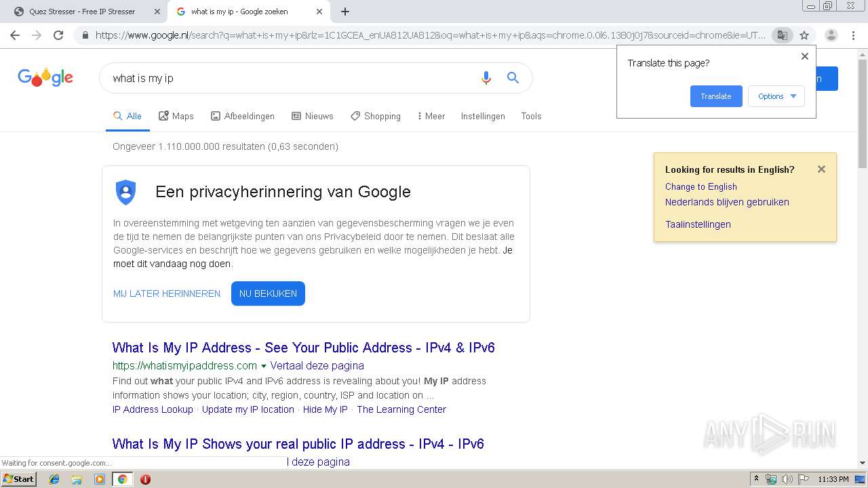
Task: Submit search with the magnifying glass icon
Action: point(513,78)
